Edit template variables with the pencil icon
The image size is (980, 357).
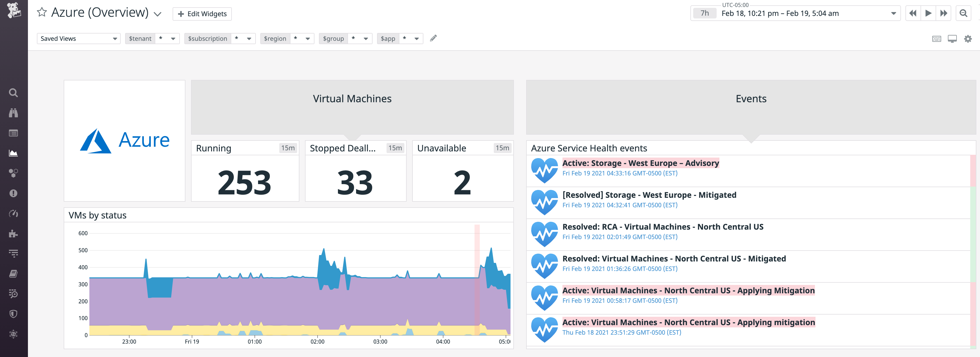tap(433, 39)
